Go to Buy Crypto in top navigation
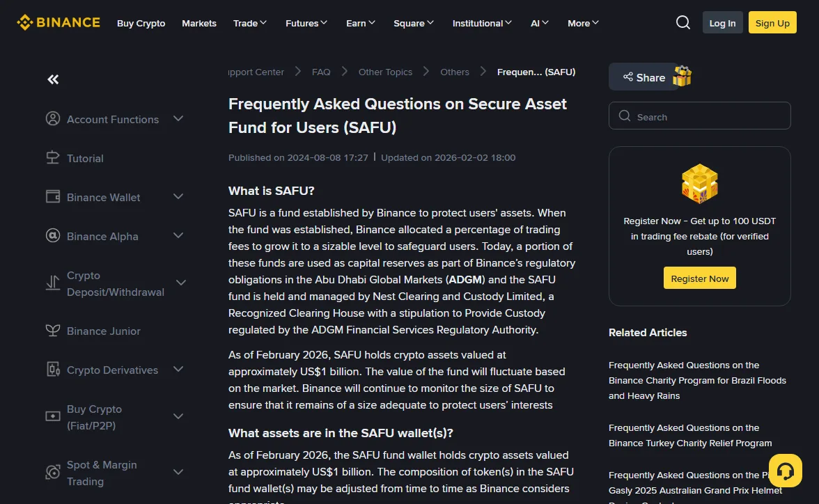This screenshot has width=819, height=504. (141, 23)
